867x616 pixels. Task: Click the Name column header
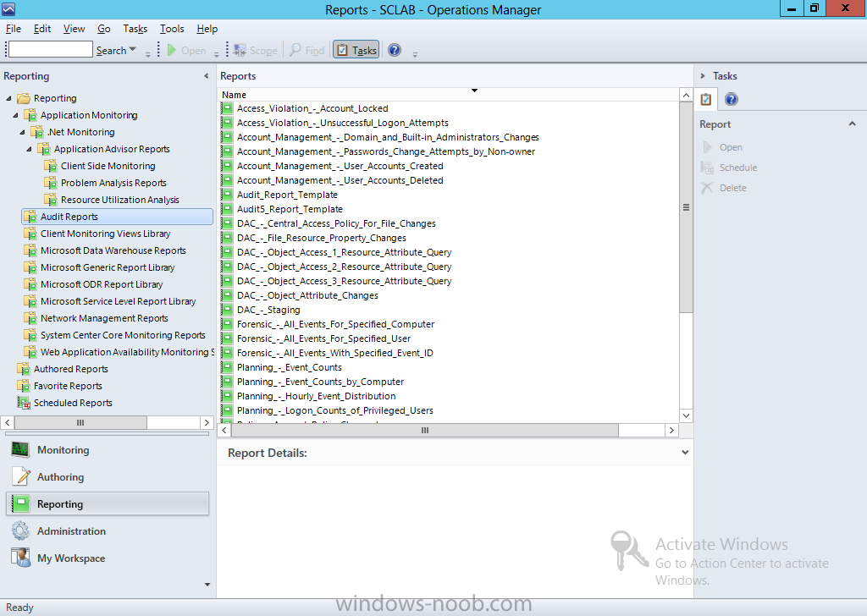pyautogui.click(x=449, y=95)
